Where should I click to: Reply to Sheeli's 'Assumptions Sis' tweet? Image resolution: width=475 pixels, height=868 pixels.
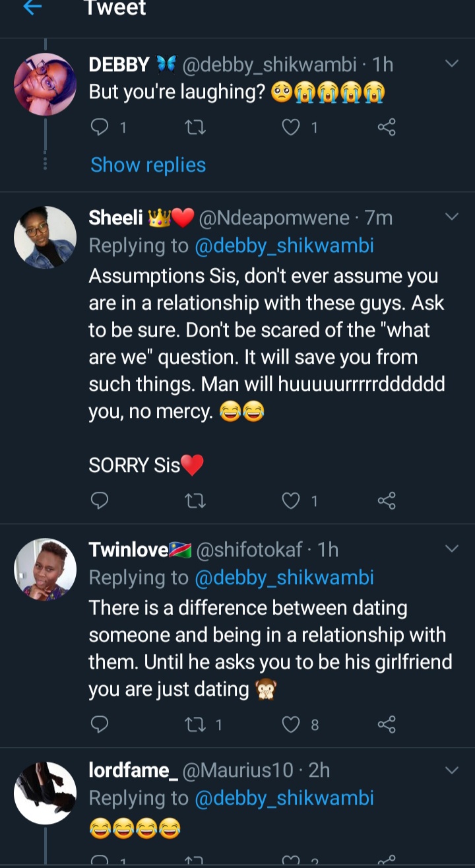point(99,501)
